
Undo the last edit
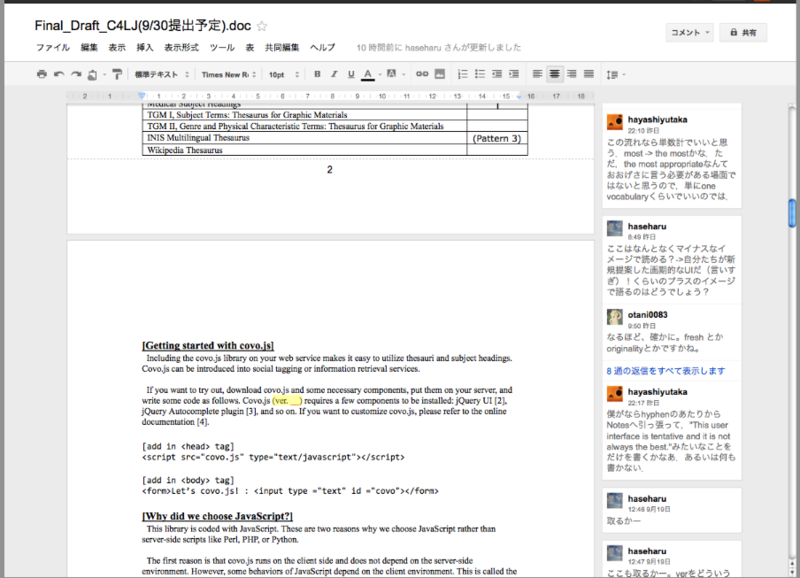59,74
